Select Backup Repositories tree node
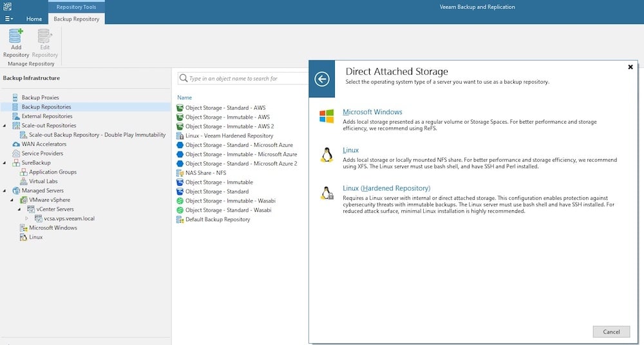This screenshot has height=345, width=644. [46, 107]
